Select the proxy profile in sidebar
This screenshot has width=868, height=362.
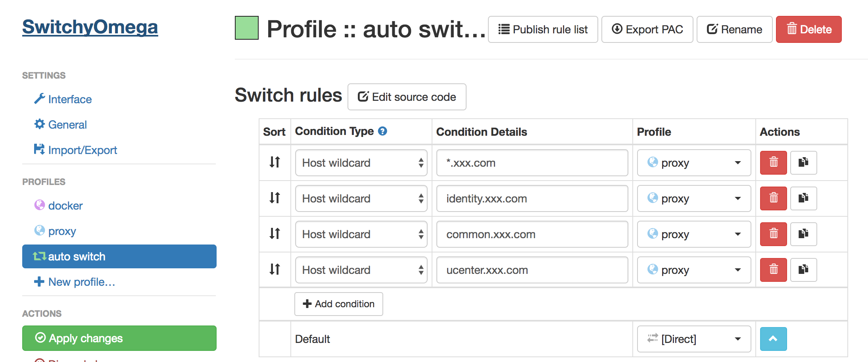coord(55,231)
